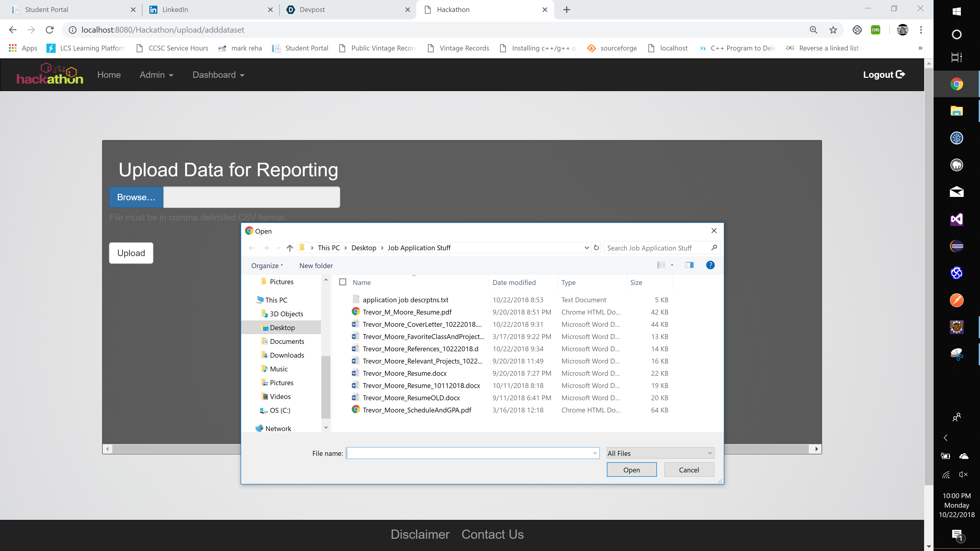Click the Cancel button in Open dialog

(689, 470)
